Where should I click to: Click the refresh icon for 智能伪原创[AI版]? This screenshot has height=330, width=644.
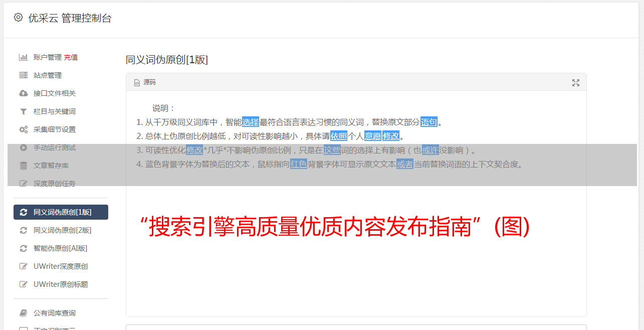[x=23, y=248]
